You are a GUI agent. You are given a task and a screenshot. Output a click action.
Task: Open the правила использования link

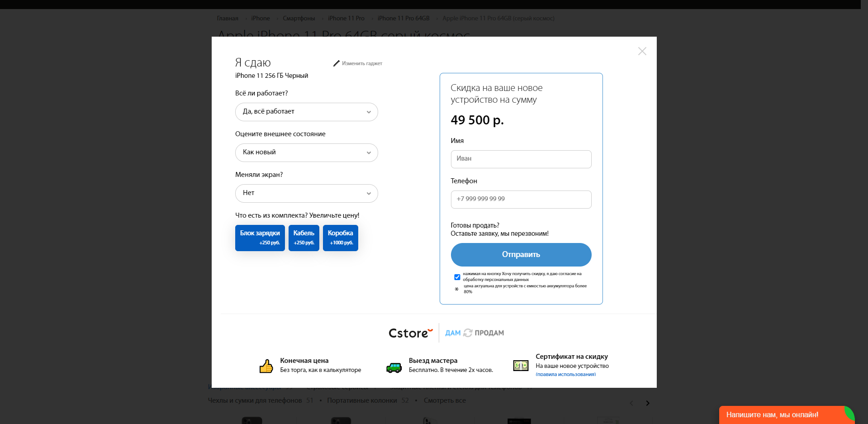pos(566,374)
